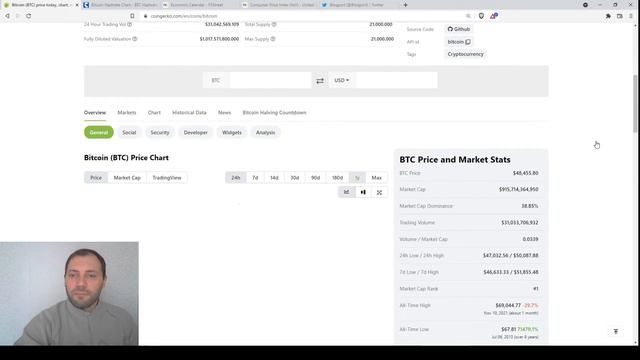The height and width of the screenshot is (360, 640).
Task: Open the Historical Data tab
Action: (x=189, y=113)
